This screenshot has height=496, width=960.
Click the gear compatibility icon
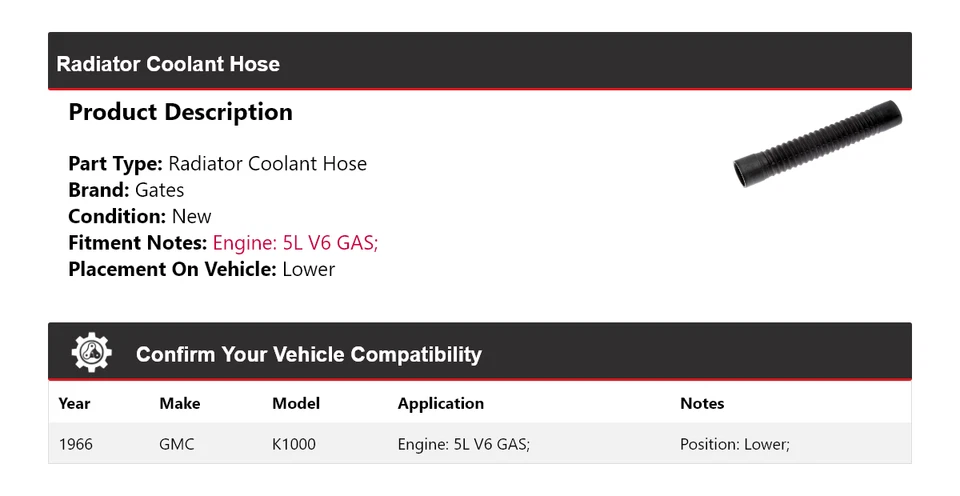tap(92, 353)
